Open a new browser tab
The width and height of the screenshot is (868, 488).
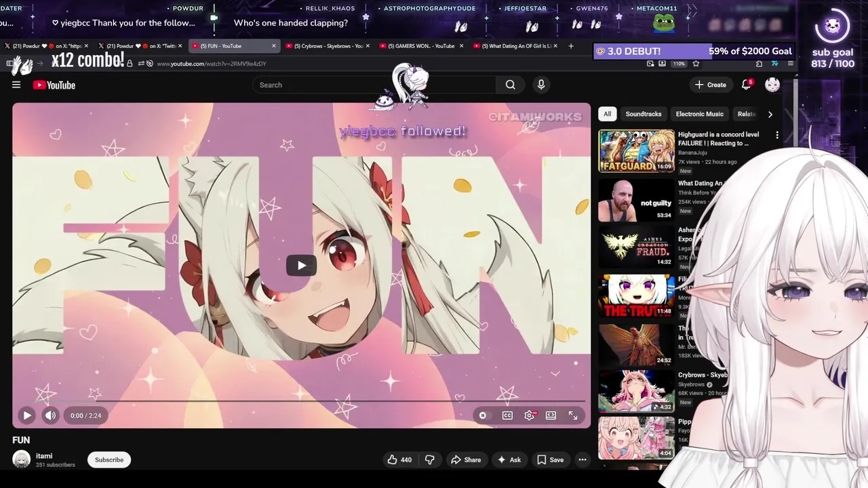[x=571, y=46]
